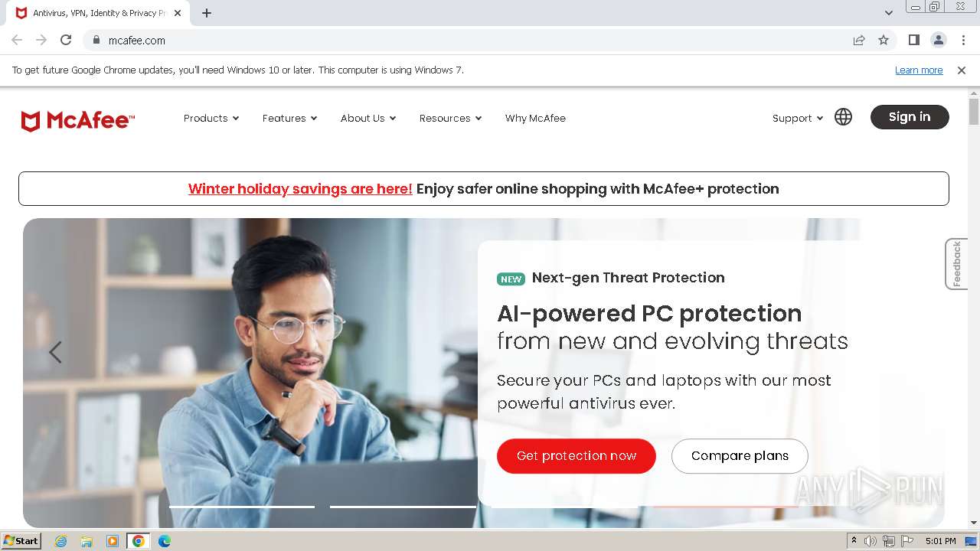The width and height of the screenshot is (980, 551).
Task: Launch Microsoft Edge from taskbar
Action: 164,541
